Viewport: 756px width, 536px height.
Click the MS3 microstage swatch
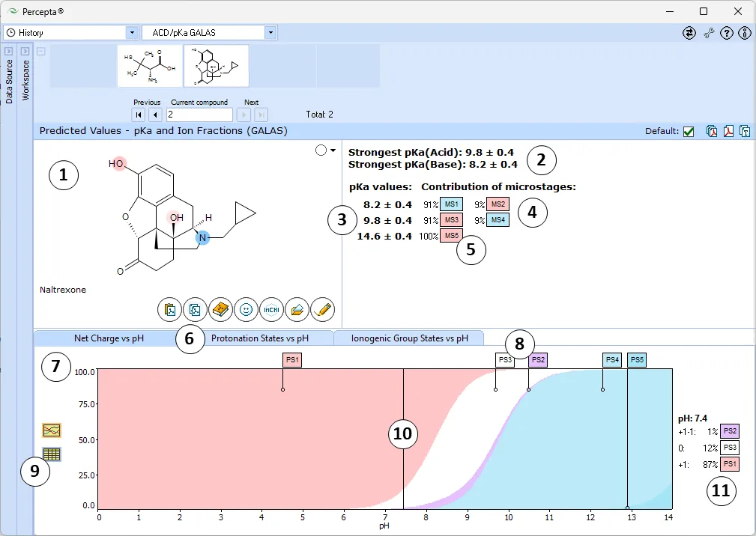click(451, 220)
